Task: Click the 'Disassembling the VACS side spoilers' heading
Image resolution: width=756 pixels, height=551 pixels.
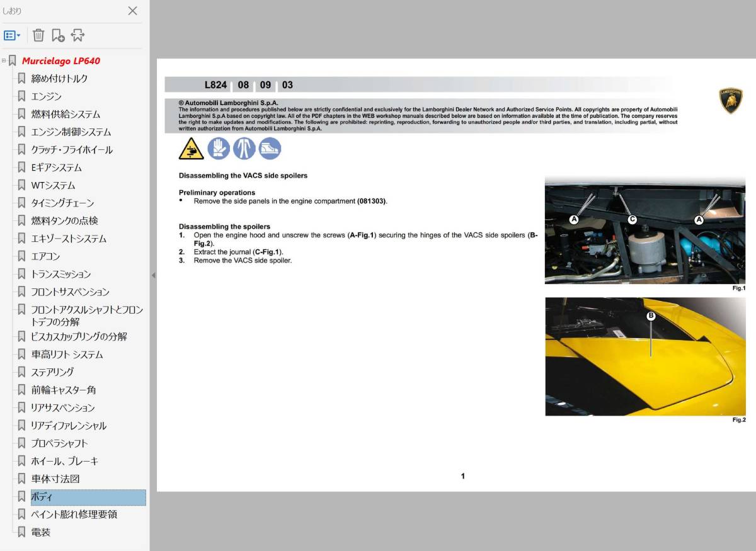Action: (x=243, y=176)
